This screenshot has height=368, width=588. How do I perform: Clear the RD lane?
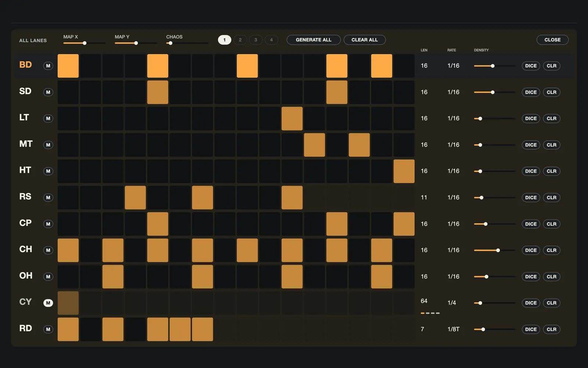click(552, 329)
